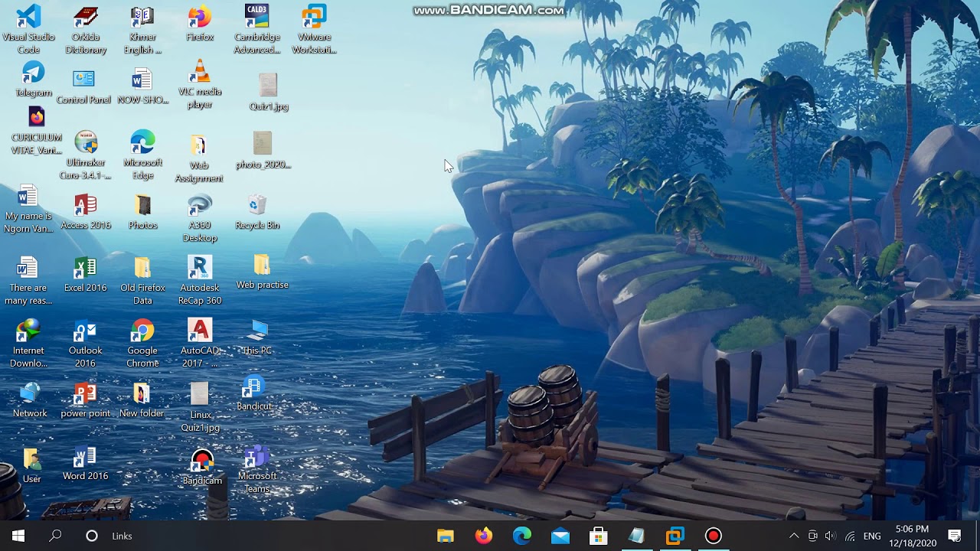Screen dimensions: 980x551
Task: Select the NOW-SHO Word document
Action: [142, 86]
